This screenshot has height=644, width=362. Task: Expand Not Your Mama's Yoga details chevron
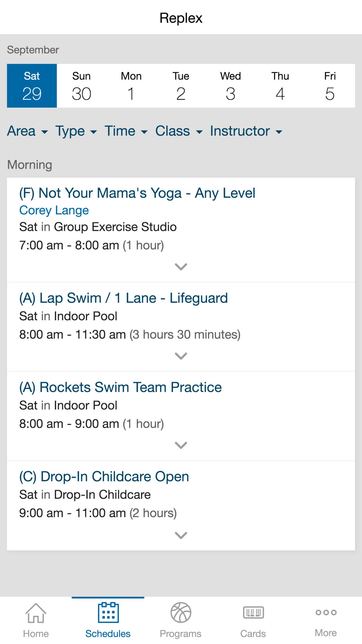[x=181, y=267]
